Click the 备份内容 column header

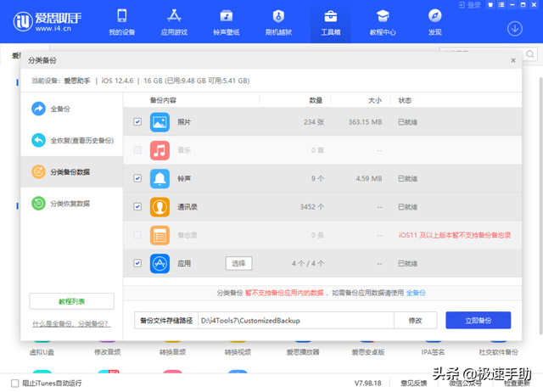pyautogui.click(x=163, y=100)
